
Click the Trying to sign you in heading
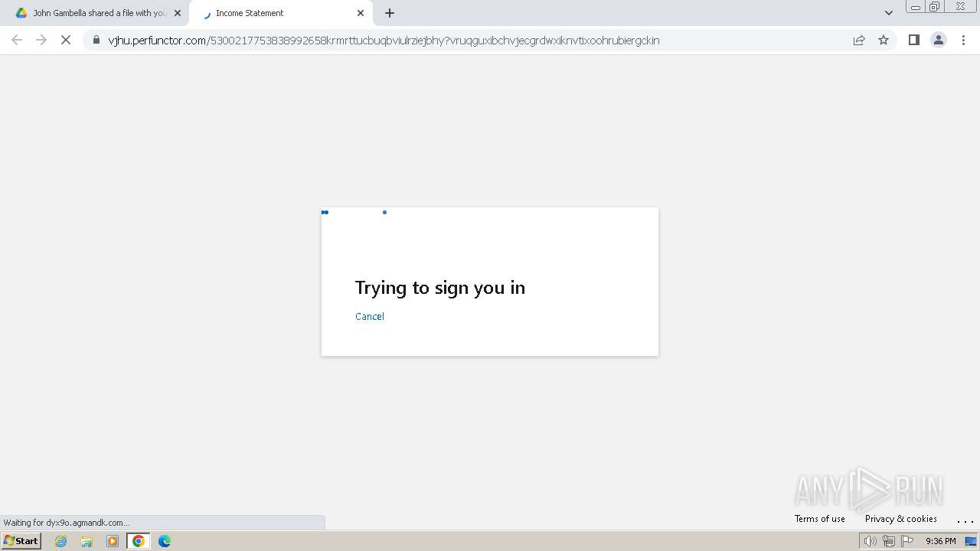click(x=440, y=288)
